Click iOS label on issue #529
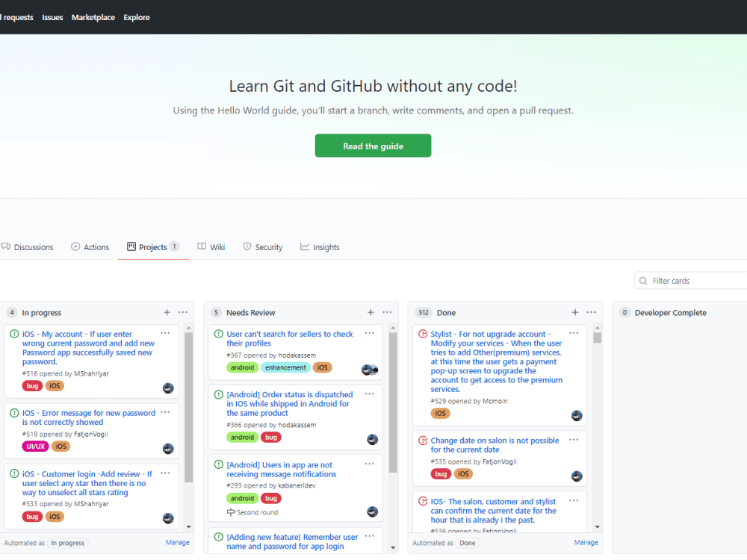Image resolution: width=747 pixels, height=560 pixels. pyautogui.click(x=440, y=414)
